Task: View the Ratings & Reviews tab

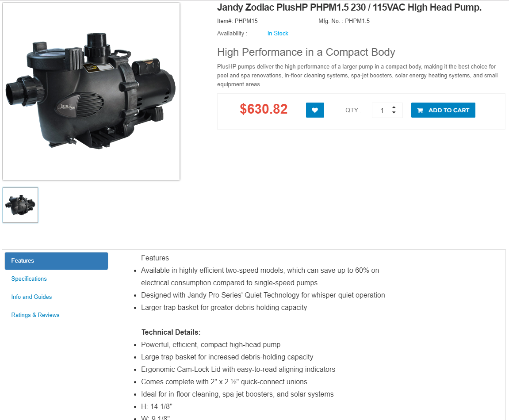Action: tap(35, 315)
